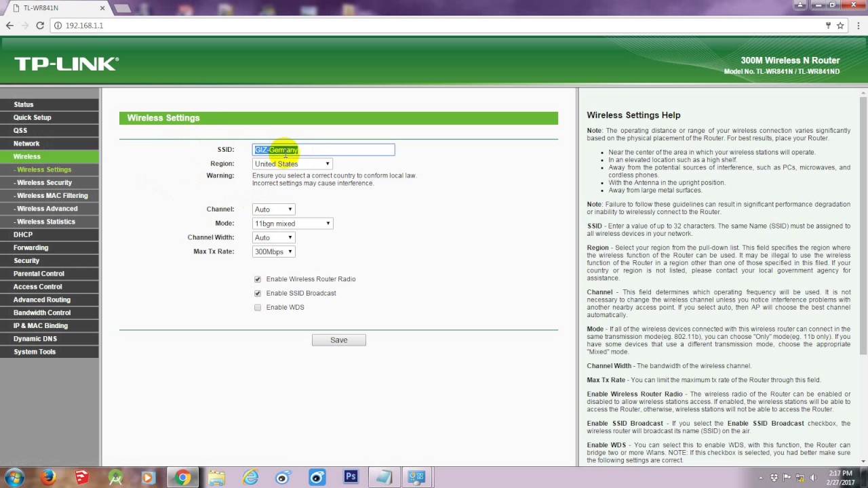Click the site information icon in address bar
The image size is (868, 488).
click(x=58, y=25)
